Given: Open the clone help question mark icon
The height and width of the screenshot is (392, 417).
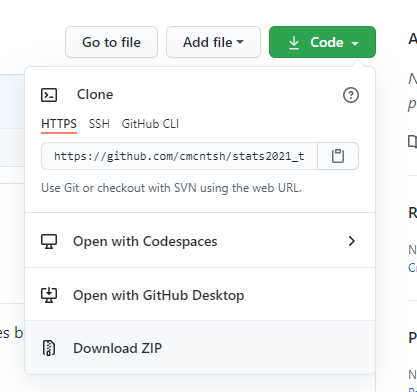Looking at the screenshot, I should [x=351, y=95].
